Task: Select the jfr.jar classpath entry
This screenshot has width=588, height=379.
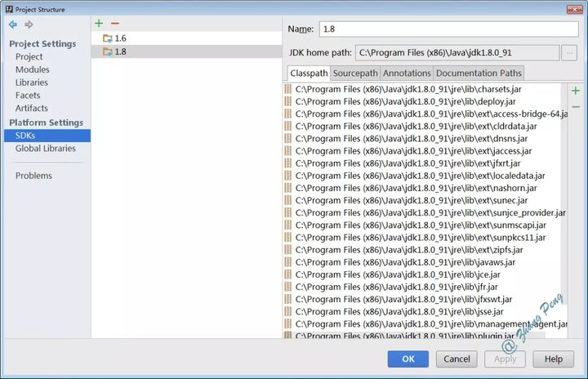Action: tap(397, 287)
